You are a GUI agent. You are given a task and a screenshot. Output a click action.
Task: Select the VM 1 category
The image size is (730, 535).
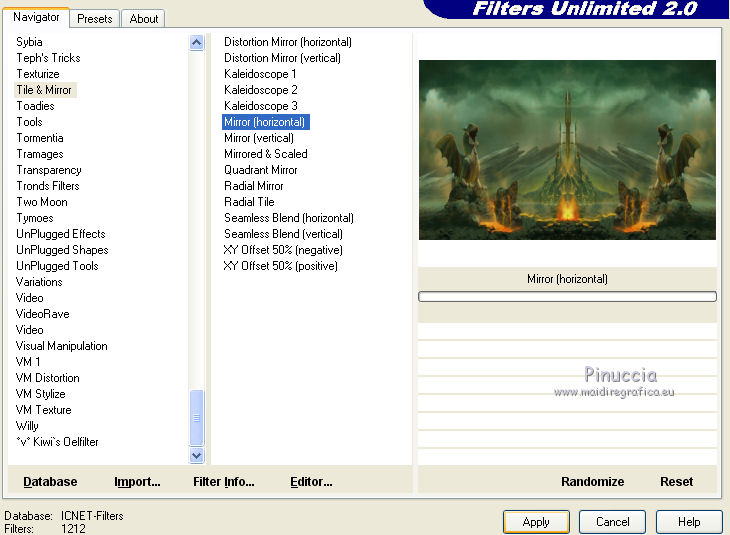click(x=28, y=362)
